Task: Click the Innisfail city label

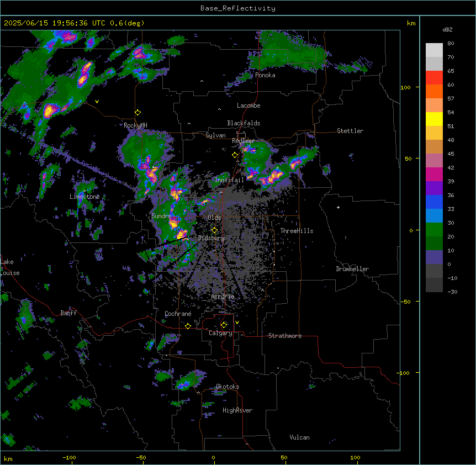Action: (229, 180)
